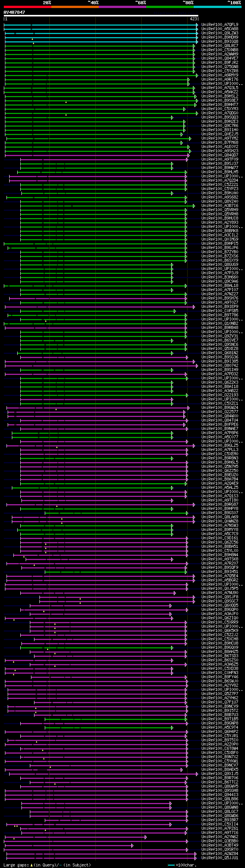Click the UniRef100_B8AL18 label

220,285
